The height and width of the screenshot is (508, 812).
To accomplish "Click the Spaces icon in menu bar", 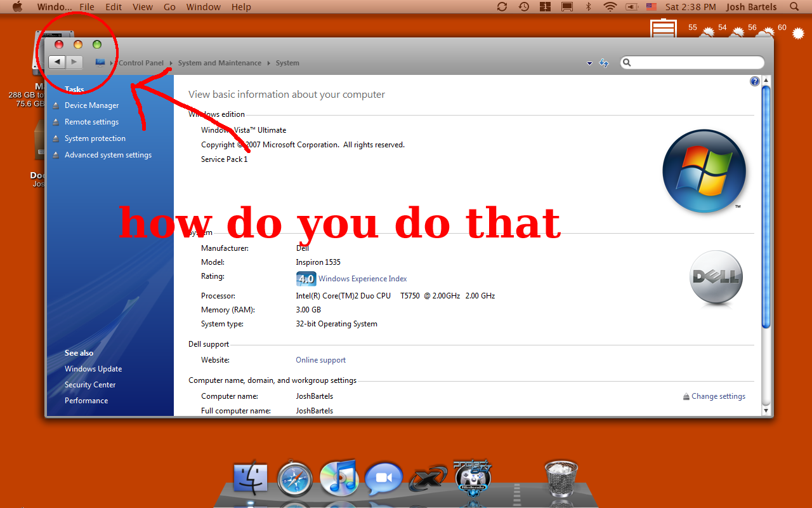I will [546, 6].
